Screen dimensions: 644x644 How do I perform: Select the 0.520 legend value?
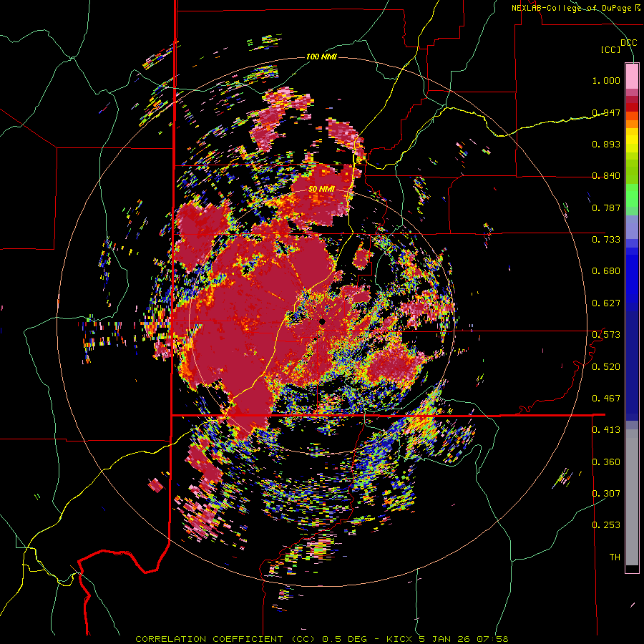pyautogui.click(x=606, y=366)
